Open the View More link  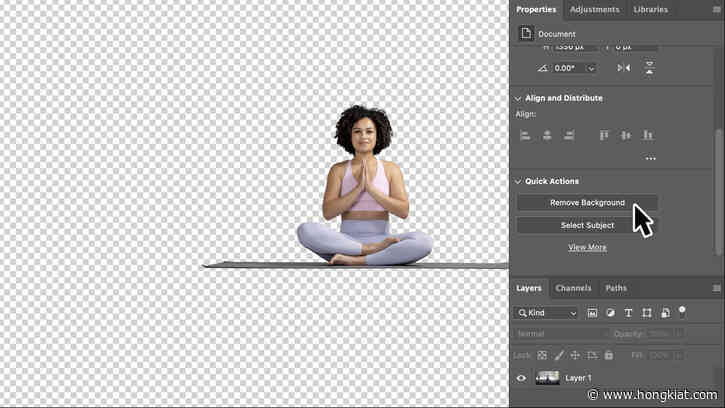pos(587,247)
